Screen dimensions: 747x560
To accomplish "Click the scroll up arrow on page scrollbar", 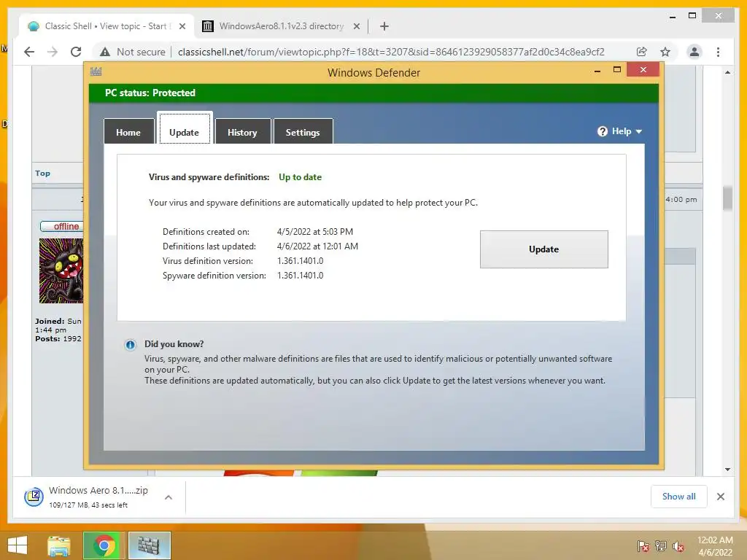I will point(727,72).
